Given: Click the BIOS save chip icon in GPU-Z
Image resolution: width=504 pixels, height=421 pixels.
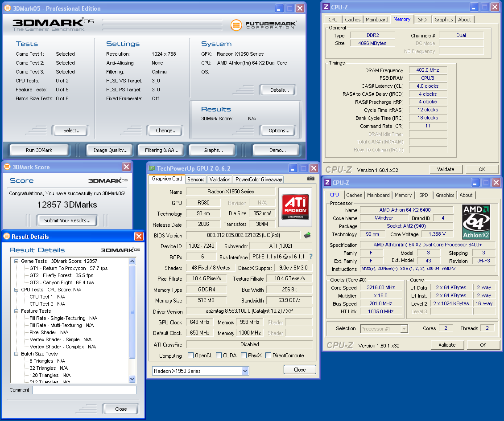Looking at the screenshot, I should 307,235.
